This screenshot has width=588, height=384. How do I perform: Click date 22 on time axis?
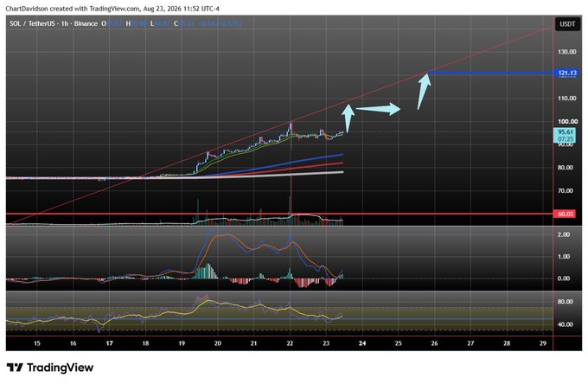[x=290, y=343]
